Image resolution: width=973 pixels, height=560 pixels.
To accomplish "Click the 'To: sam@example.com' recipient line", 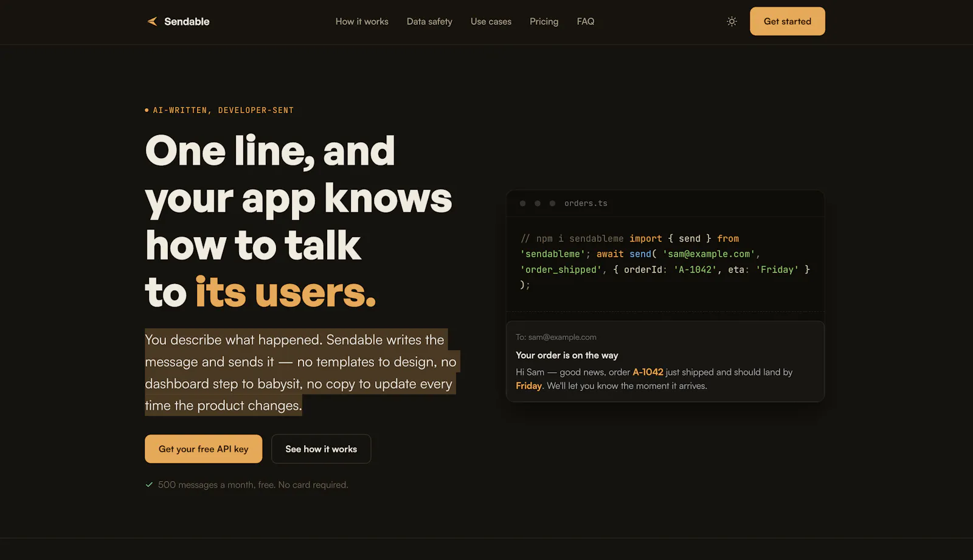I will 556,337.
